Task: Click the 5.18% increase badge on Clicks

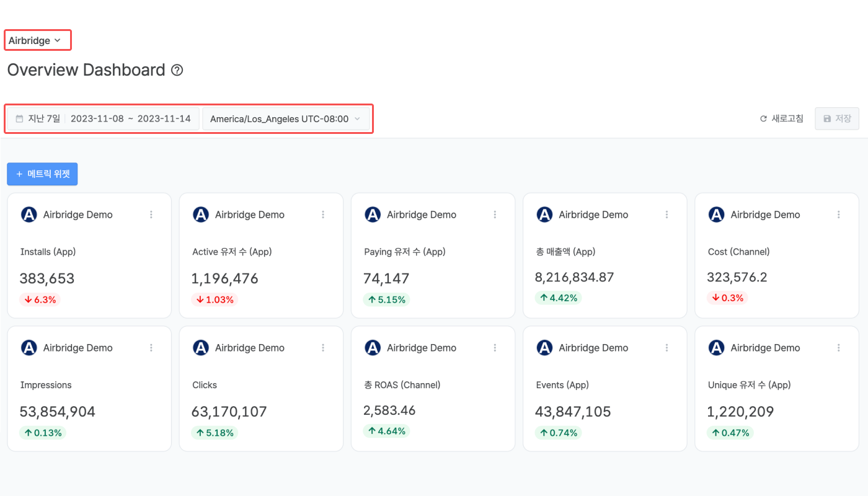Action: point(215,433)
